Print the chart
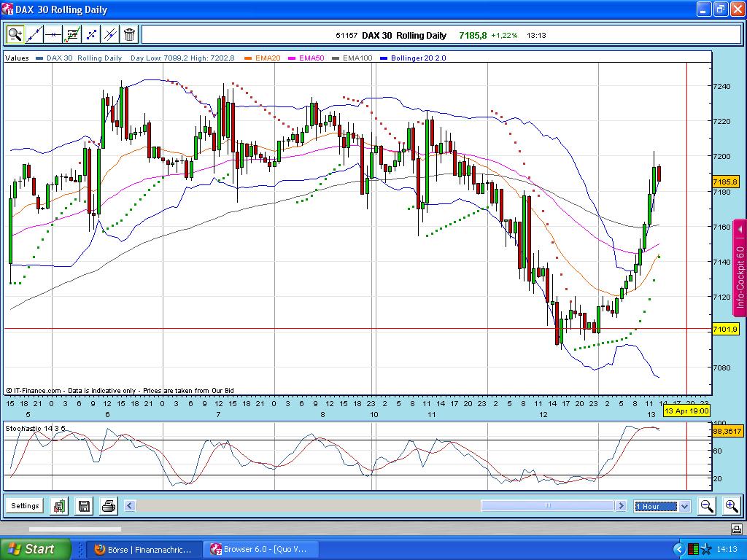This screenshot has height=560, width=747. 109,506
